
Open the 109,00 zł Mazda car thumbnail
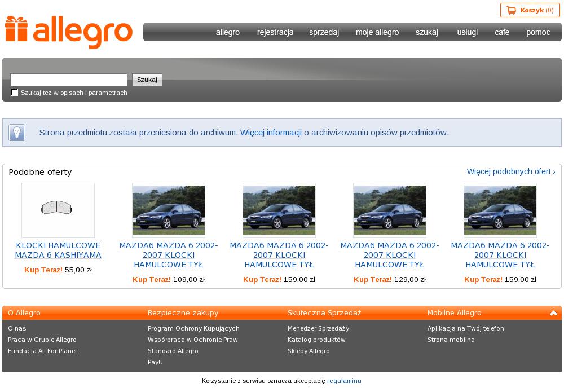(168, 209)
